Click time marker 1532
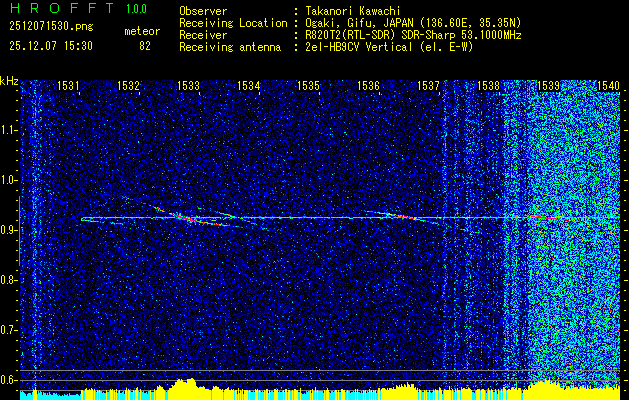The image size is (629, 400). tap(128, 86)
